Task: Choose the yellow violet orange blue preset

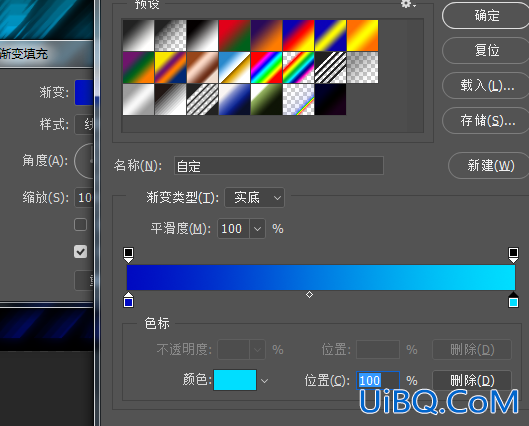Action: tap(170, 67)
